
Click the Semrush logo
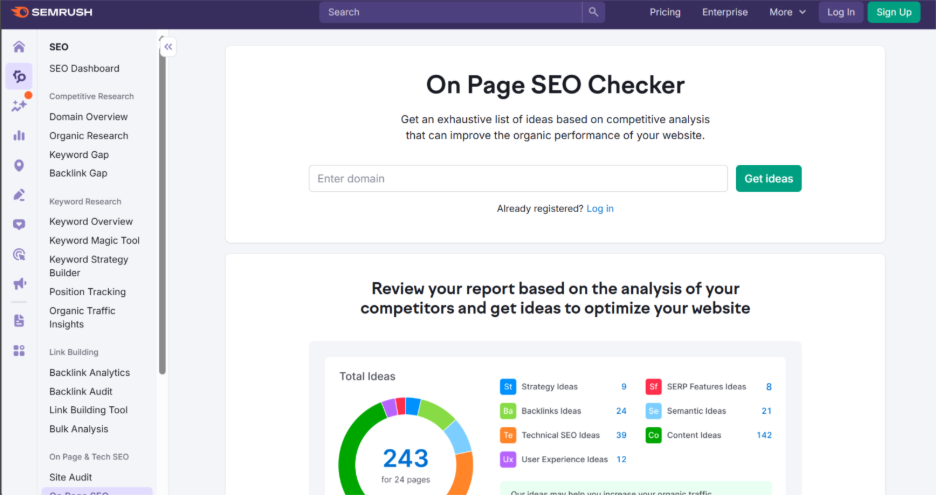pos(51,12)
